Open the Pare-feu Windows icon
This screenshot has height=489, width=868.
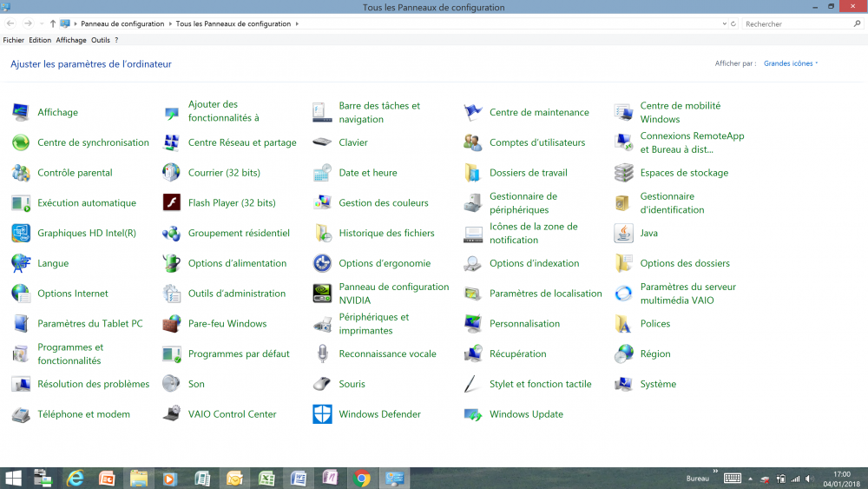[172, 323]
